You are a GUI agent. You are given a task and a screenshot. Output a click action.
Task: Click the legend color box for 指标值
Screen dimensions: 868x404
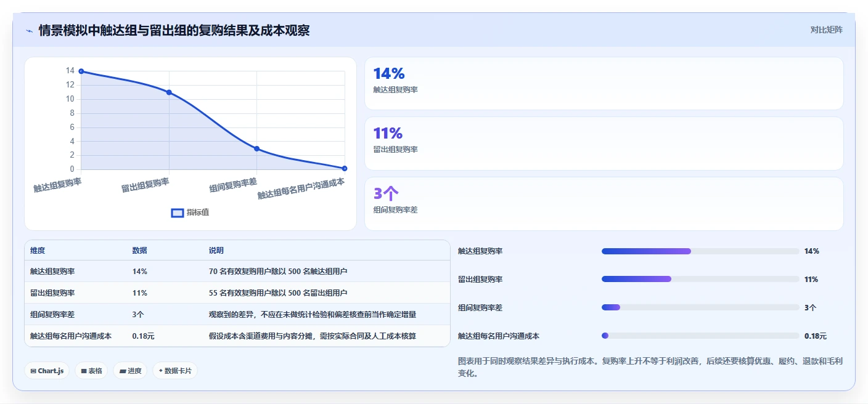(177, 212)
